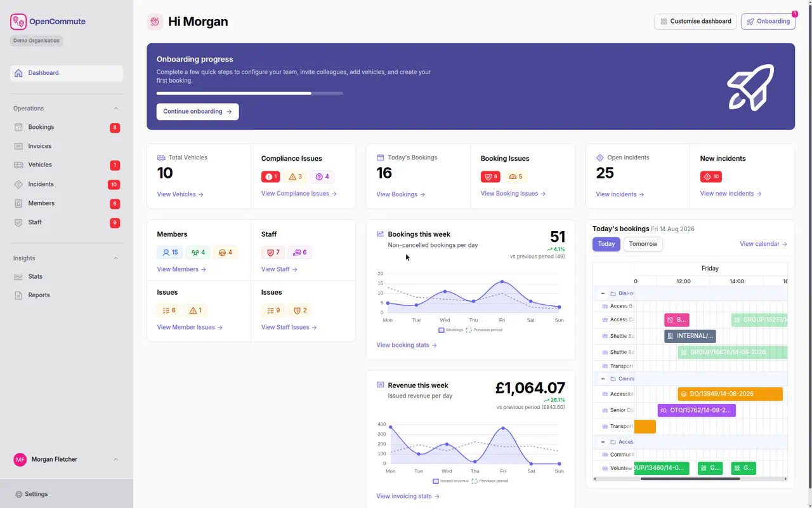Click the staff issues list badge showing 9
812x508 pixels.
273,311
